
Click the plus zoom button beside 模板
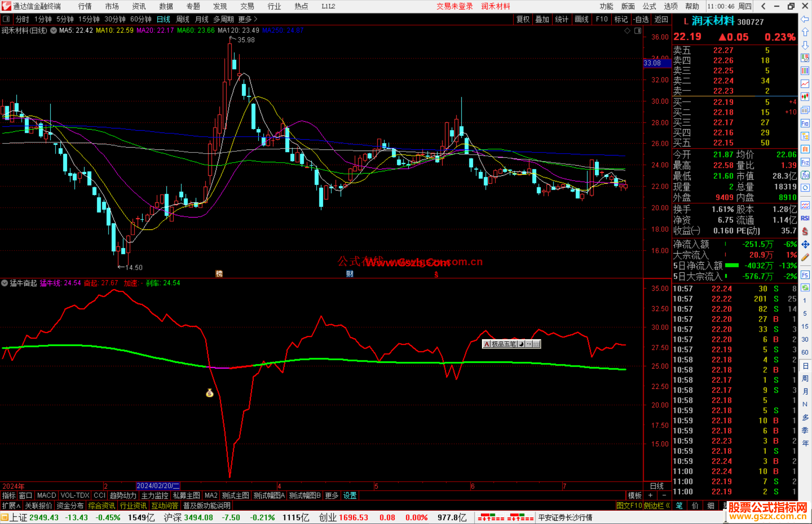tap(650, 495)
